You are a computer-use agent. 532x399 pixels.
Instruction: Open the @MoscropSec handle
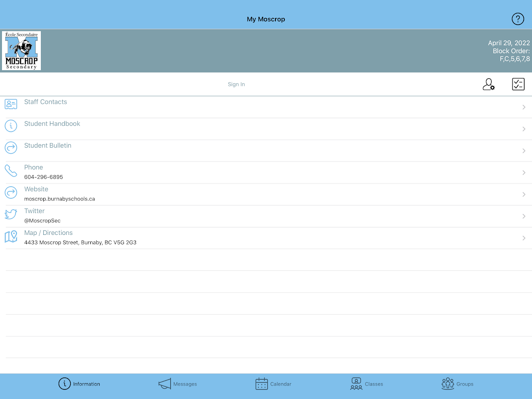[x=42, y=221]
